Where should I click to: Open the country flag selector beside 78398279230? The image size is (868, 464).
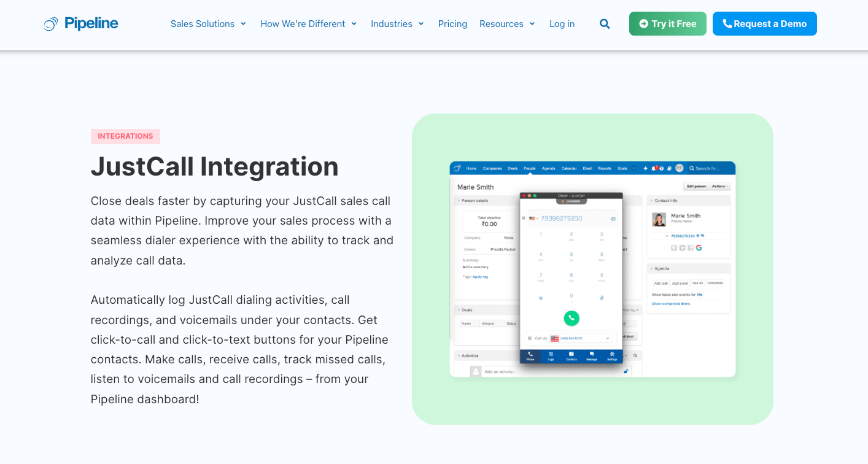click(533, 218)
